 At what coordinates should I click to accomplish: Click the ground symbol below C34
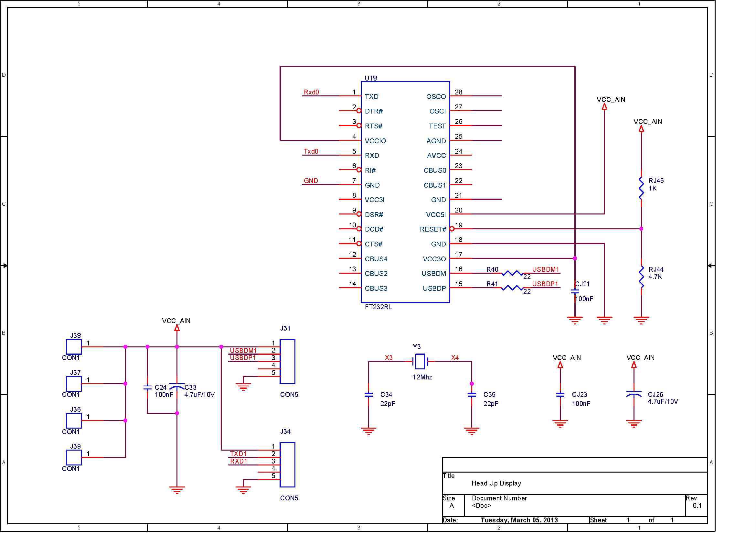(369, 431)
